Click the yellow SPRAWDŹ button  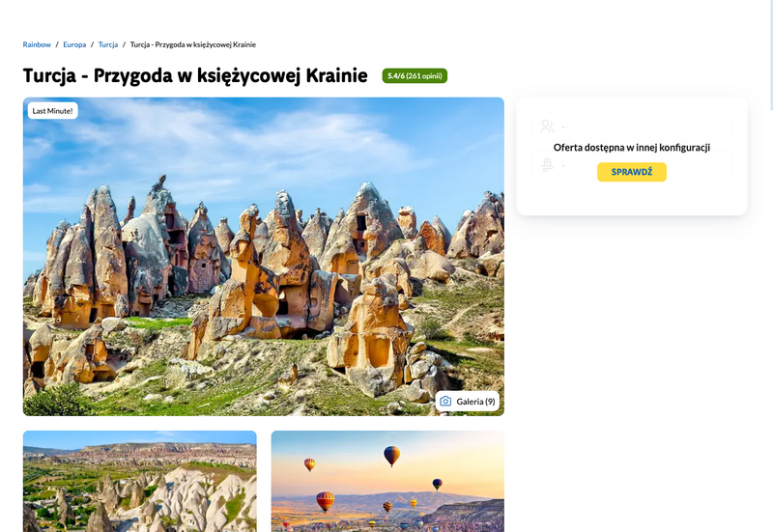tap(632, 172)
